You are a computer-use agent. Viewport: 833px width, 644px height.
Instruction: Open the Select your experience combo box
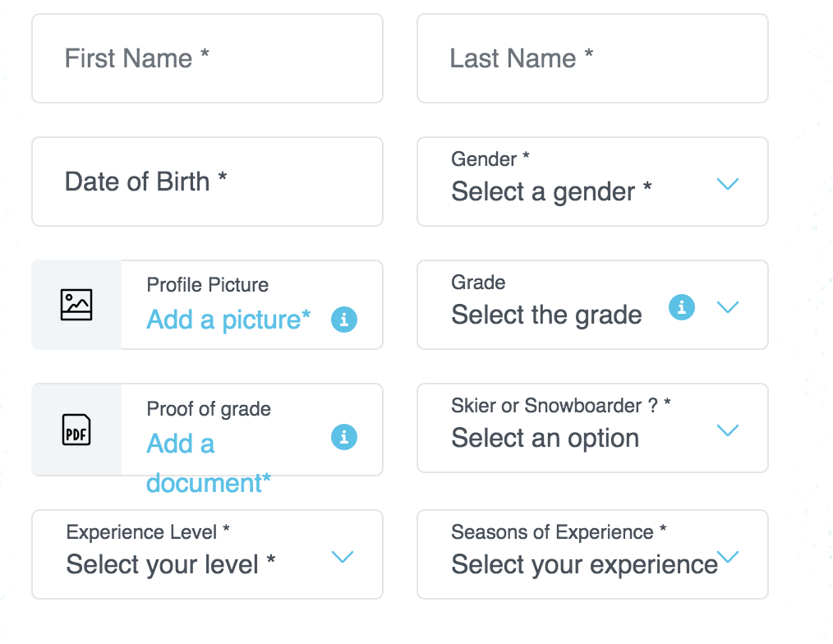tap(592, 554)
